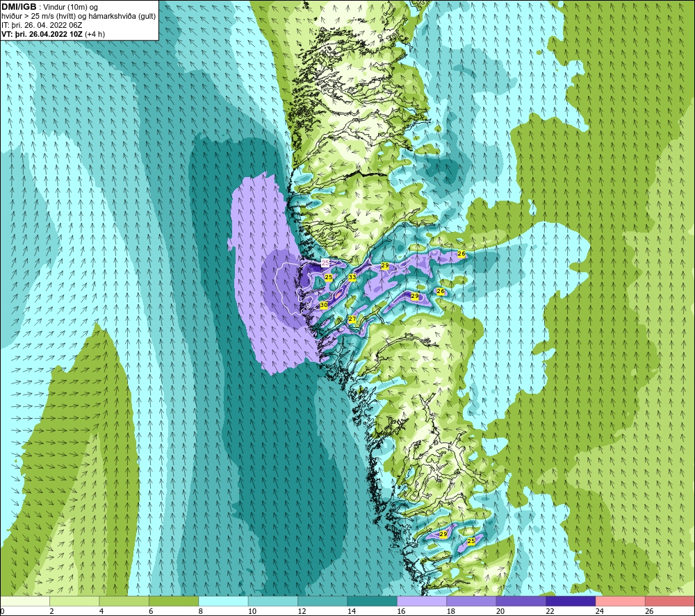Click the yellow 29 label right of 33

pyautogui.click(x=385, y=266)
